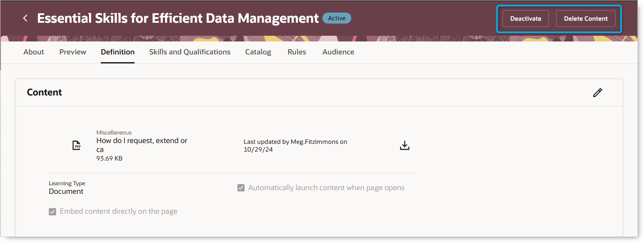The height and width of the screenshot is (243, 644).
Task: Click the Content section heading
Action: pyautogui.click(x=44, y=93)
